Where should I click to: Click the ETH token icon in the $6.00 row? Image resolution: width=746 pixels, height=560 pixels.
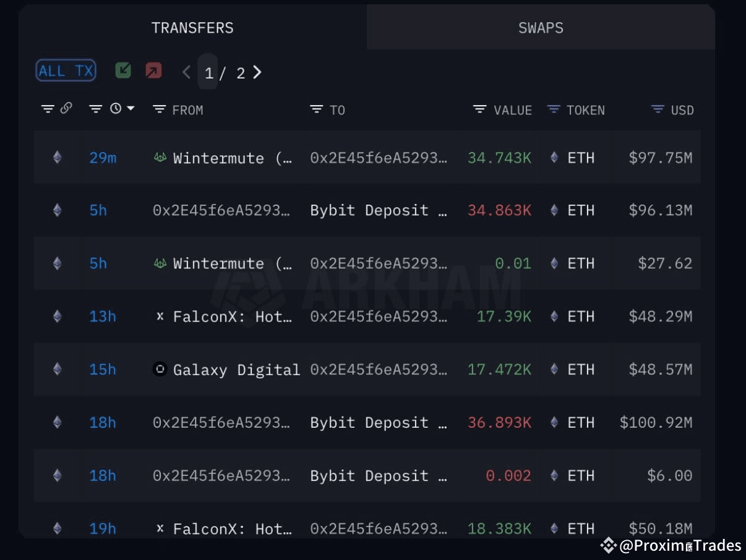click(555, 475)
